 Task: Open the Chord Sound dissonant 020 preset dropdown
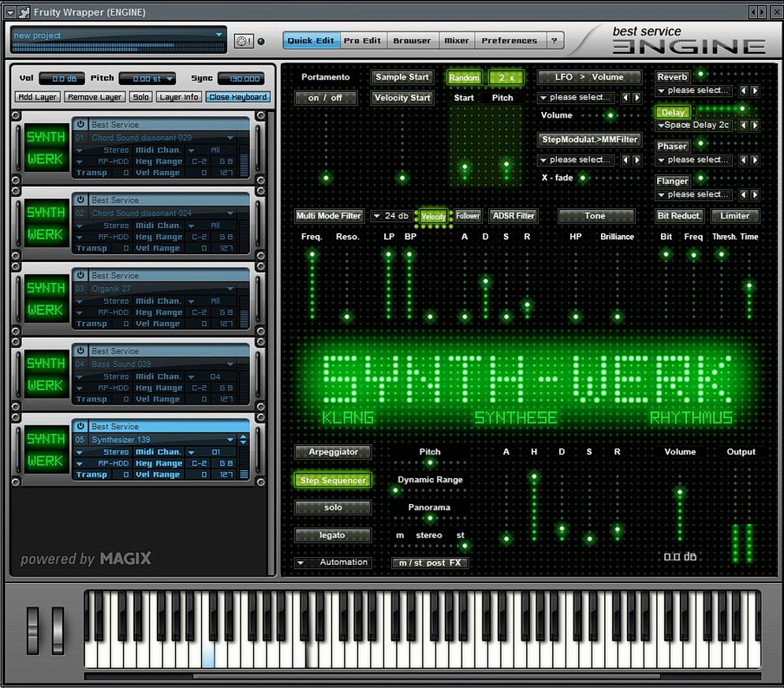point(230,137)
